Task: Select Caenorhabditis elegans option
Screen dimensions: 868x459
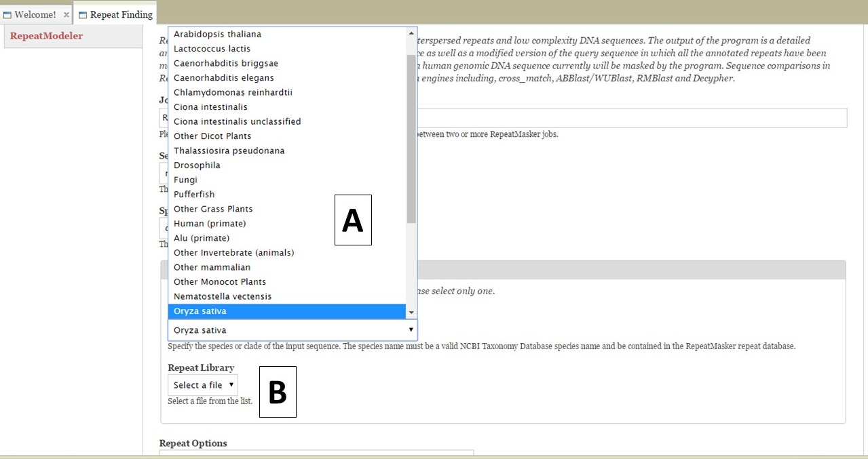Action: [x=288, y=78]
